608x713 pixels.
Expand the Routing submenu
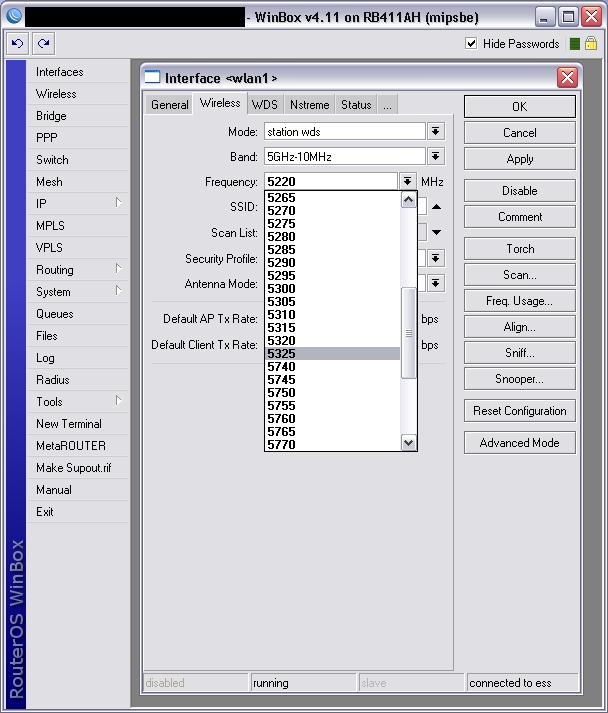point(118,268)
